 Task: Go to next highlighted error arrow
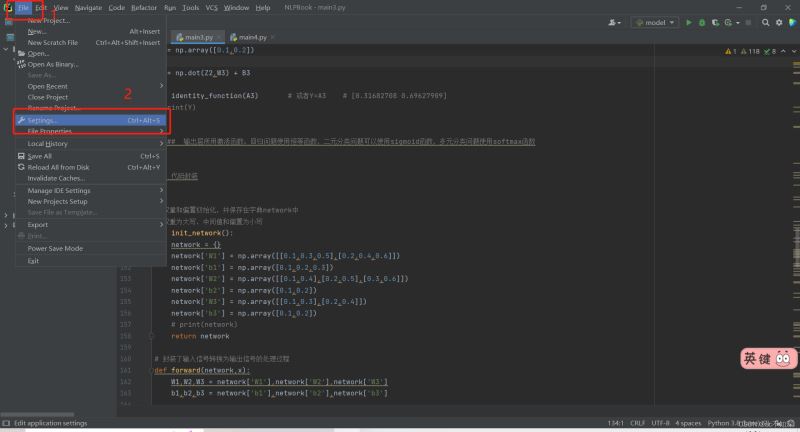[794, 51]
